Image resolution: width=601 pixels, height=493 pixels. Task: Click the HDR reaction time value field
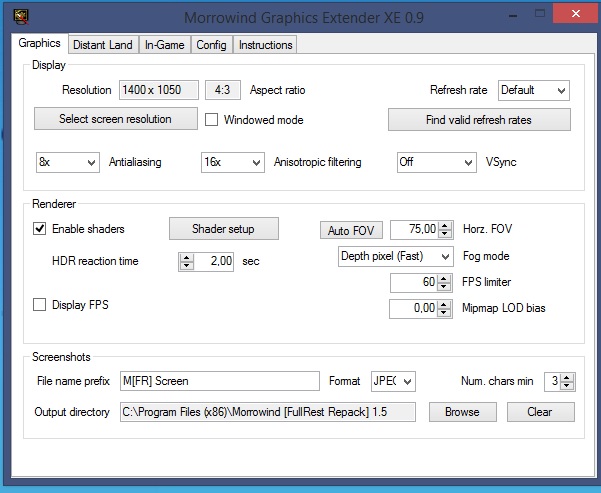point(213,262)
